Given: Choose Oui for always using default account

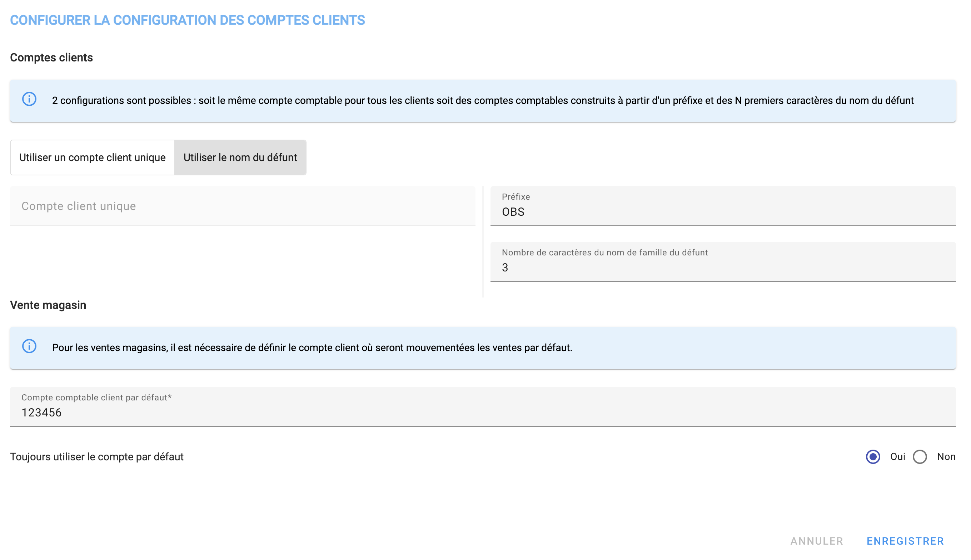Looking at the screenshot, I should (x=873, y=456).
